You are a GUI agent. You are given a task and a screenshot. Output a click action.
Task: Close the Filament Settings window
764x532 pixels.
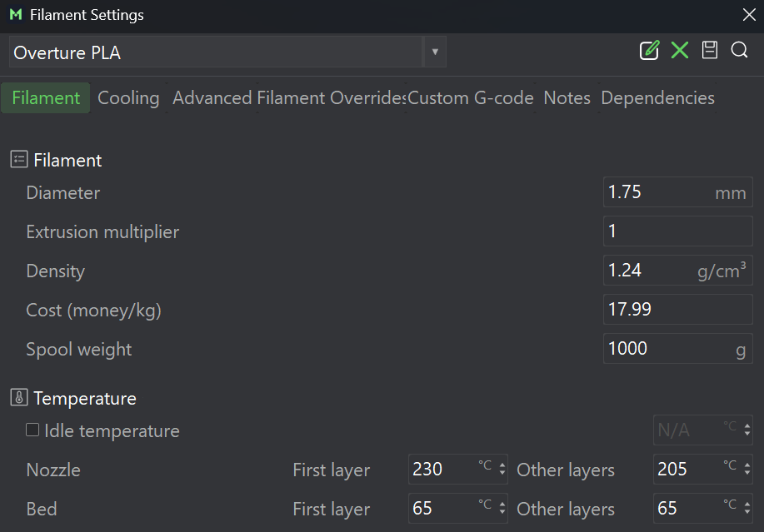[749, 15]
